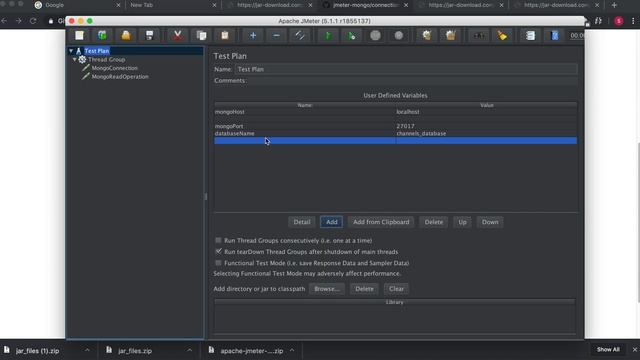Click the Search binoculars icon
640x360 pixels.
479,36
